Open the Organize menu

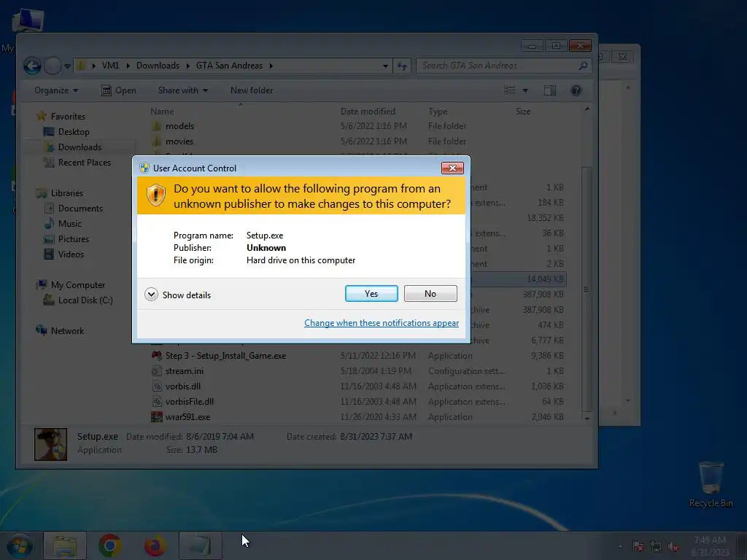tap(56, 90)
